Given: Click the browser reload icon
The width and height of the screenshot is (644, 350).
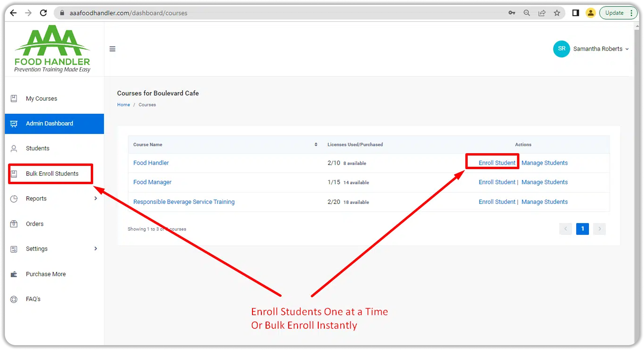Looking at the screenshot, I should coord(43,13).
